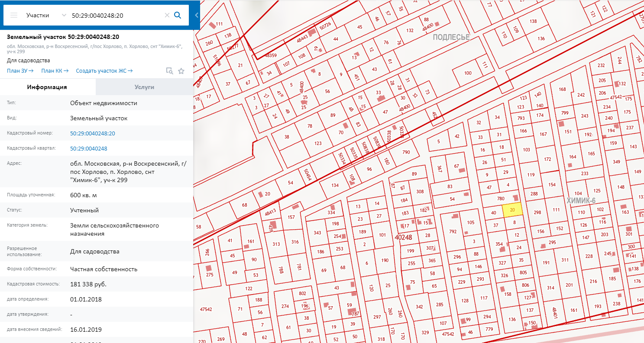Open the hamburger menu in search bar

13,15
